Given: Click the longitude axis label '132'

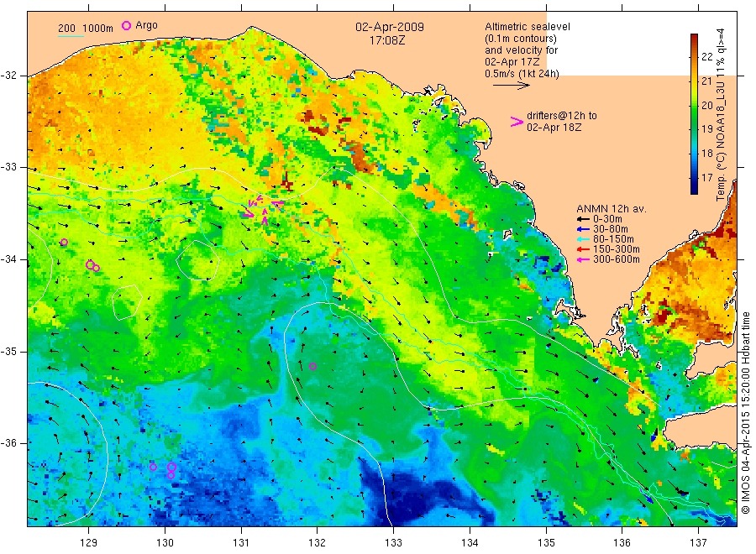Looking at the screenshot, I should pos(318,543).
